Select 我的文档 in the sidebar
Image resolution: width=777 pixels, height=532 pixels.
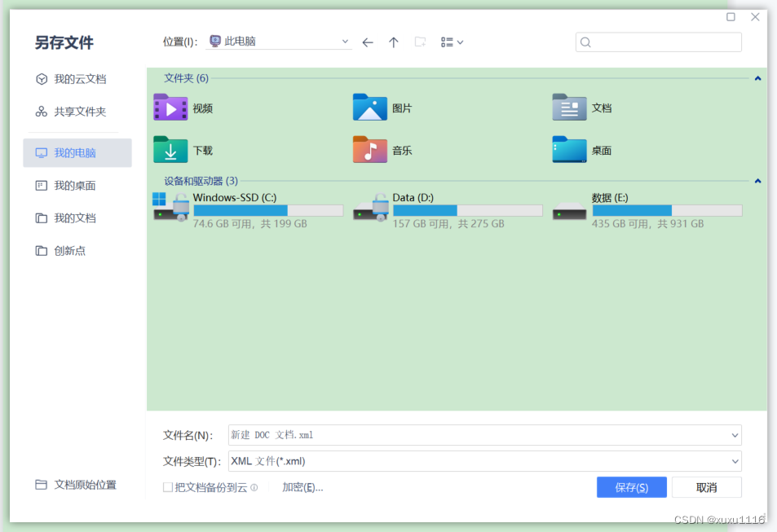[77, 218]
